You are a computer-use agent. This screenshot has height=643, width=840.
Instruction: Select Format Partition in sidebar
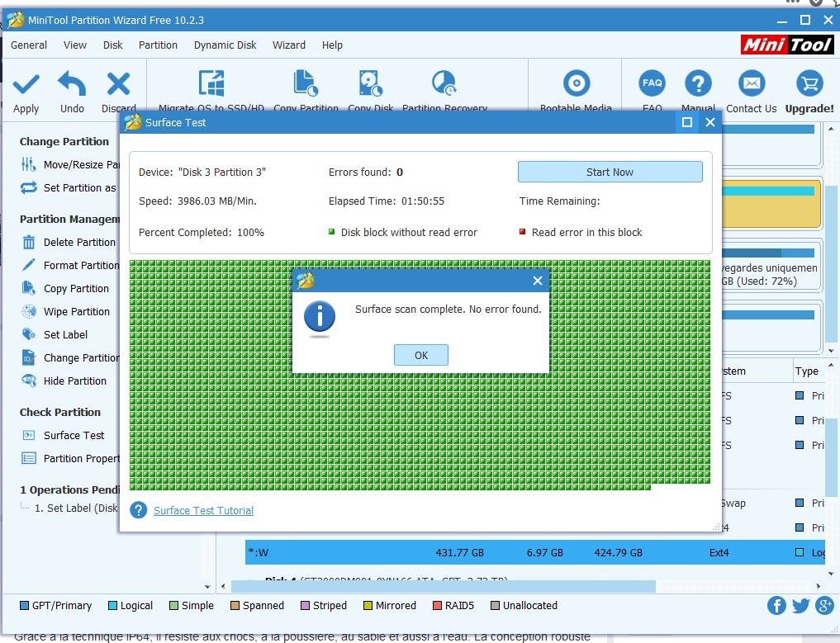[69, 265]
